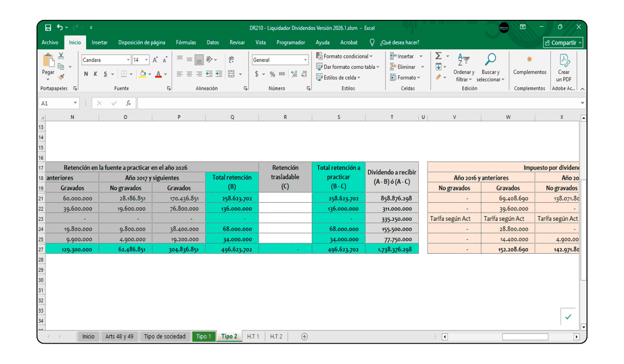Increase decimals with the decimal icon

point(294,74)
